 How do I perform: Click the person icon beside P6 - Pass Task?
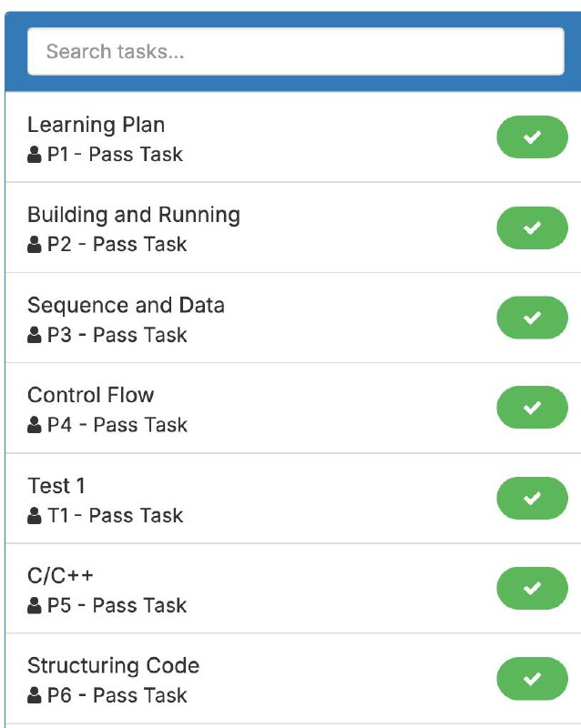coord(35,696)
